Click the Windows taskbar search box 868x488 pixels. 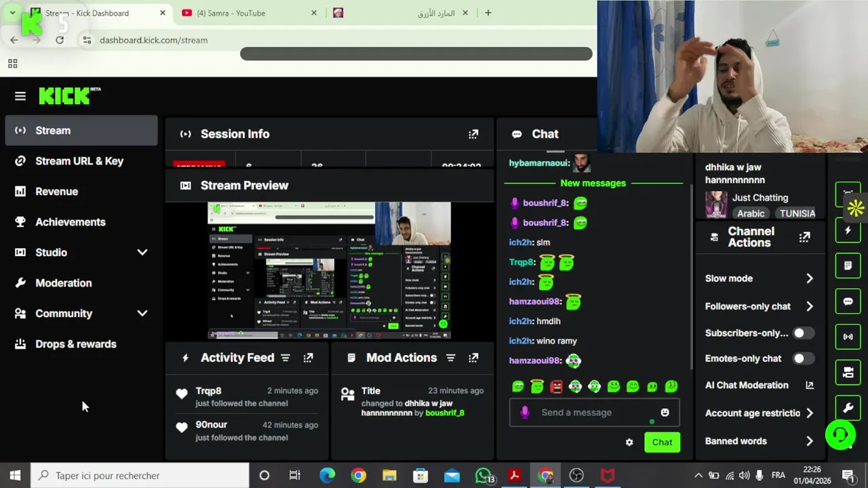pyautogui.click(x=140, y=475)
